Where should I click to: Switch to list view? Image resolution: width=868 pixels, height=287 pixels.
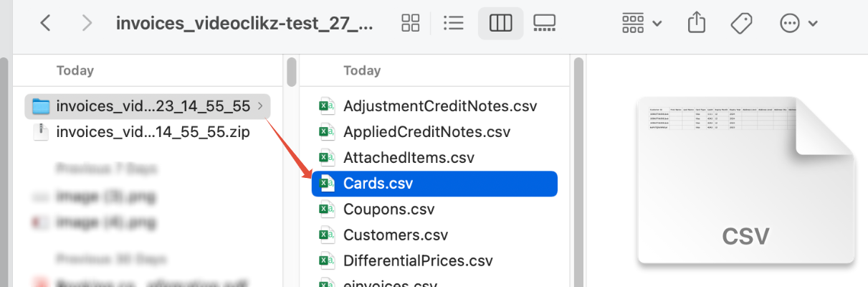coord(454,23)
